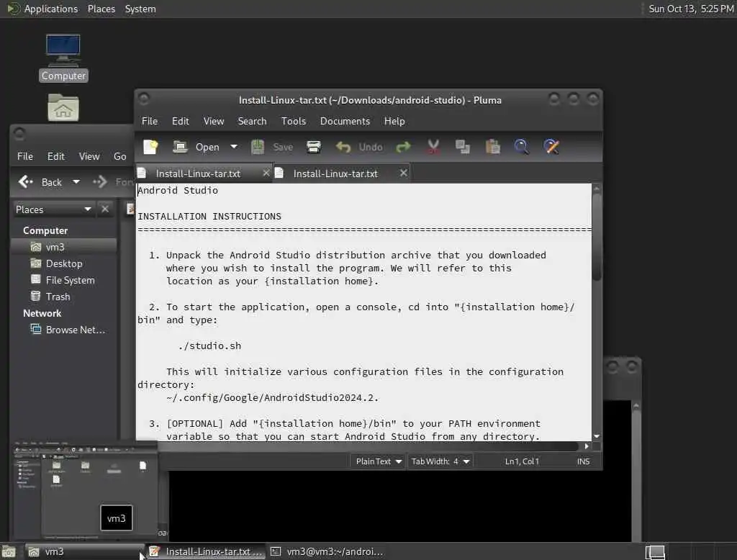Open the Places menu in top panel
The image size is (737, 560).
coord(101,9)
